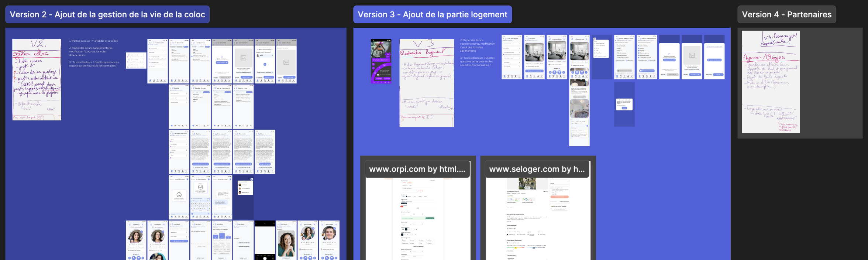The image size is (868, 260).
Task: Click the smiling man's profile photo
Action: [329, 233]
